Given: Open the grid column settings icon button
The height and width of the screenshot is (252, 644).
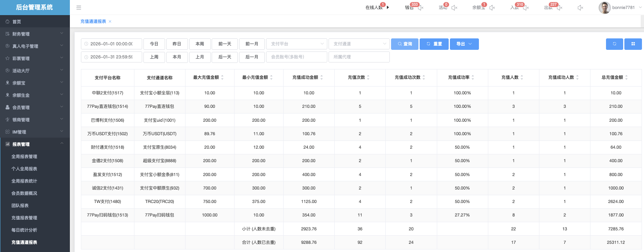Looking at the screenshot, I should (x=633, y=44).
